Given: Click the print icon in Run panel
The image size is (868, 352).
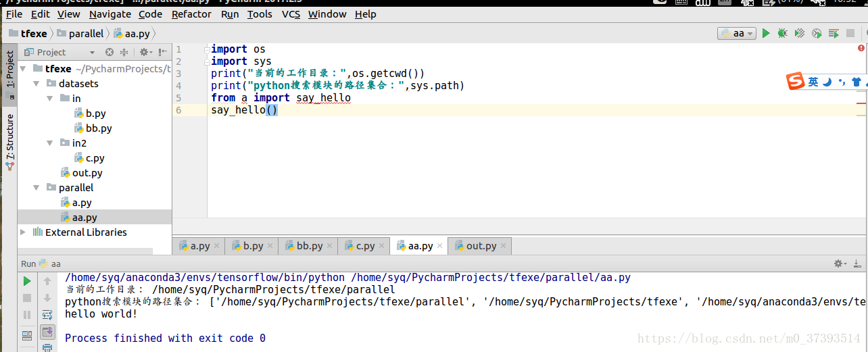Looking at the screenshot, I should coord(47,347).
